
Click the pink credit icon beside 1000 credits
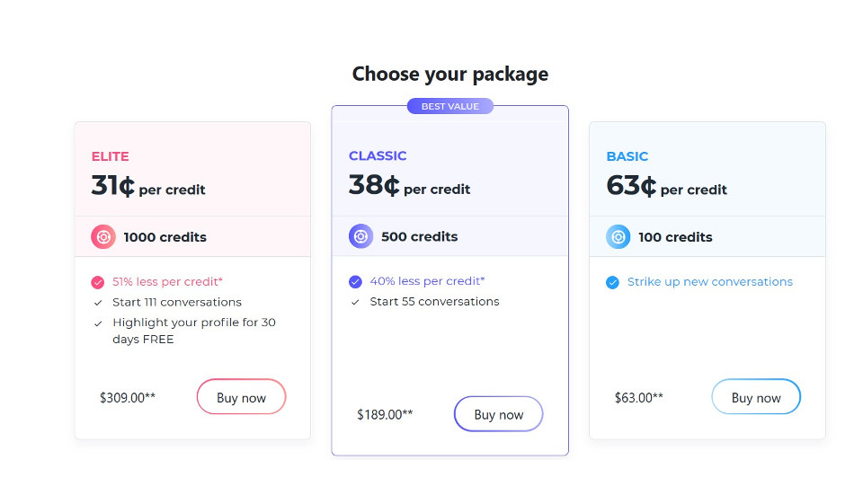point(103,237)
